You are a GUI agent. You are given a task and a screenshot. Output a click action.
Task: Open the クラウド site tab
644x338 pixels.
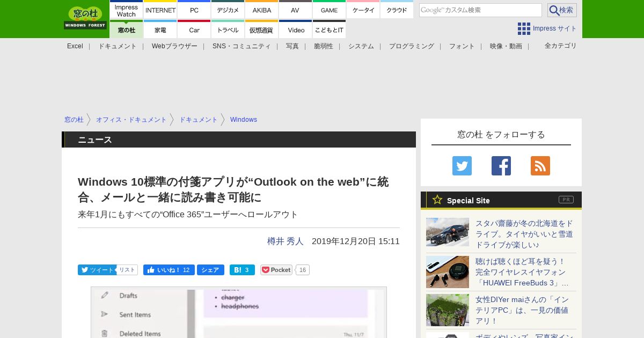[x=397, y=10]
